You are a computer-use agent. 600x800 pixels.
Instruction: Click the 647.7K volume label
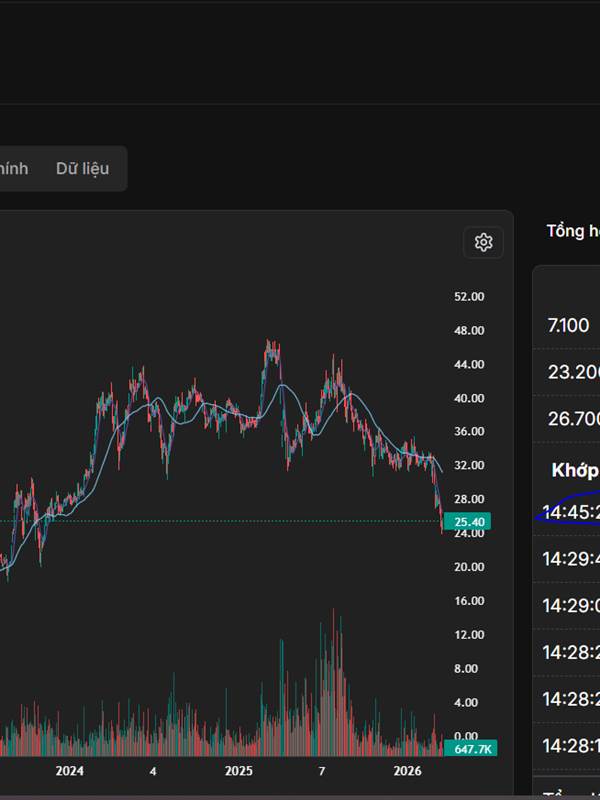click(x=469, y=748)
